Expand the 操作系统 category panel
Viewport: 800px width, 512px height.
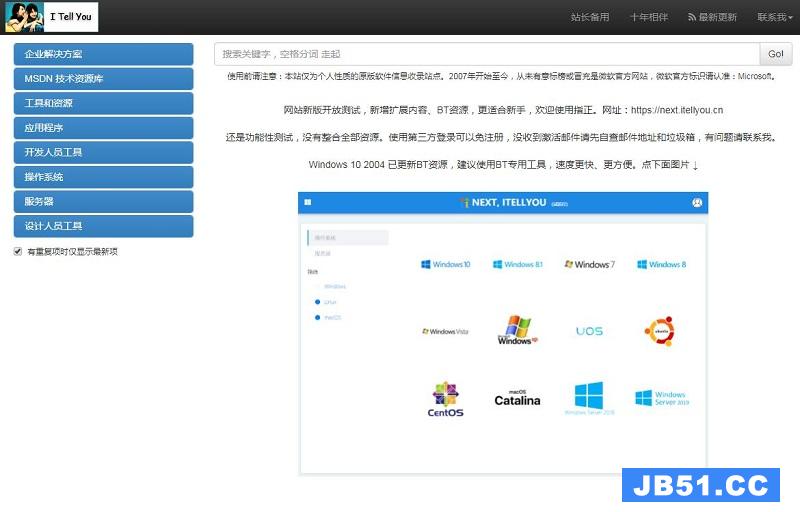tap(103, 177)
